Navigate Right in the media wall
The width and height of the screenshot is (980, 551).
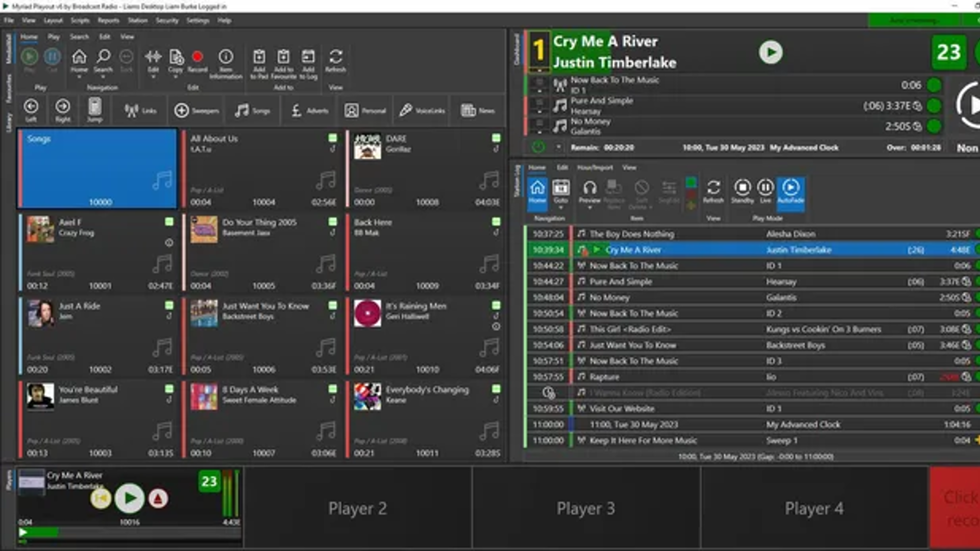(x=63, y=110)
